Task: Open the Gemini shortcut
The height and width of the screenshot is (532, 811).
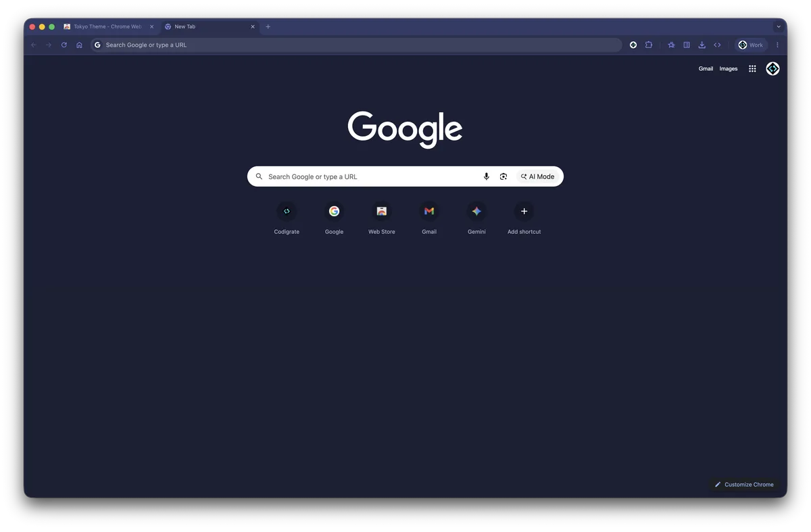Action: click(476, 218)
